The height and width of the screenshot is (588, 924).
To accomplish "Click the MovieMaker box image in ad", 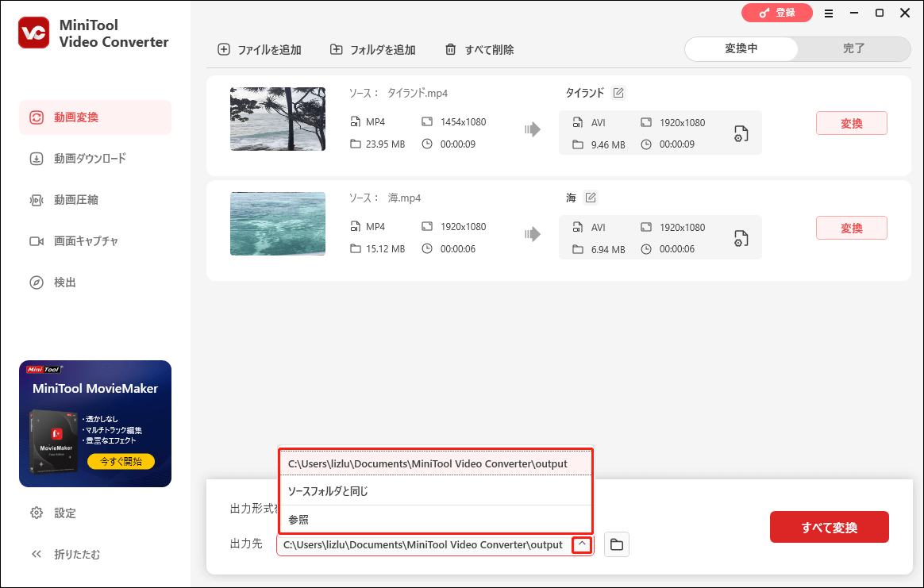I will [53, 442].
